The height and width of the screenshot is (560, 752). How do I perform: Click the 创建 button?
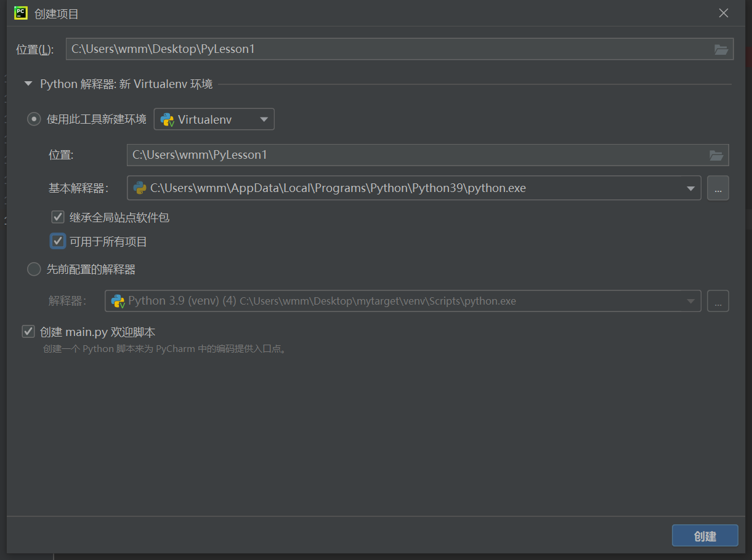705,535
